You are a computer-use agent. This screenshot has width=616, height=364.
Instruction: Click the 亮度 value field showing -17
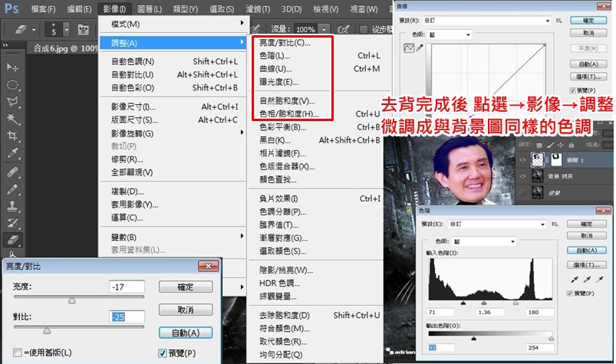pos(127,287)
